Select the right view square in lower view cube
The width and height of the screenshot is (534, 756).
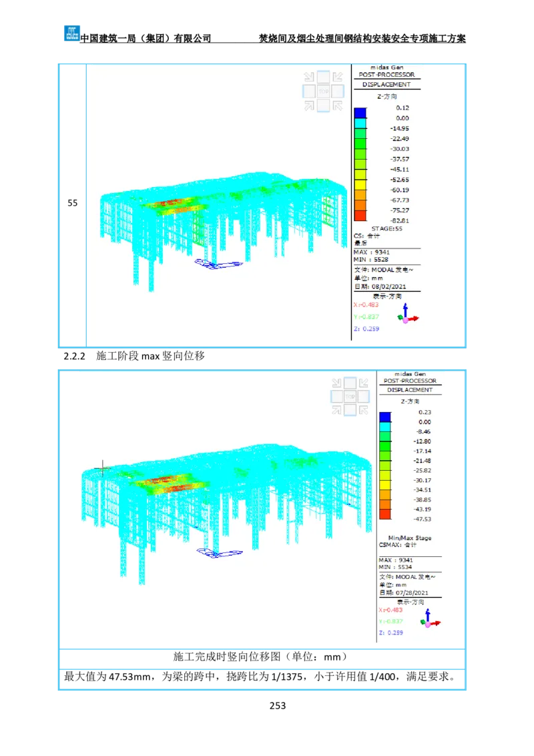(x=364, y=397)
